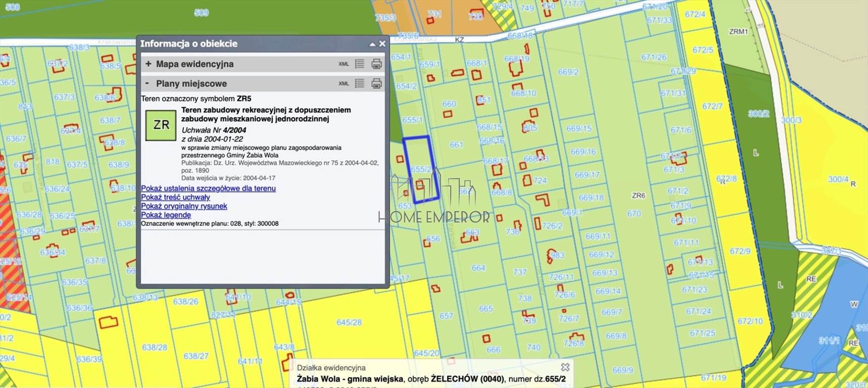Screen dimensions: 868x388
Task: Open list view for Plany miejscowe
Action: pos(360,83)
